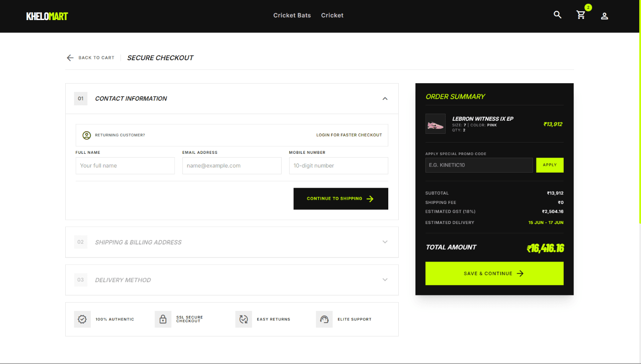Click the KheloMart logo

click(47, 16)
